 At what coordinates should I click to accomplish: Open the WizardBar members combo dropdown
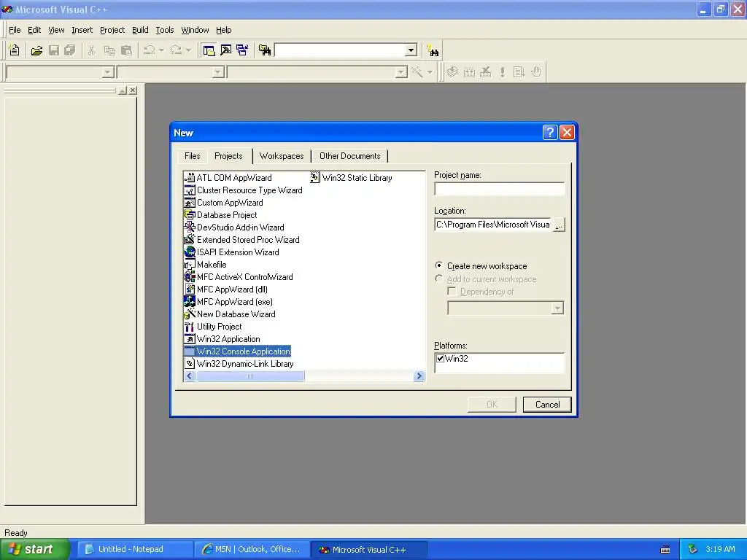click(401, 72)
